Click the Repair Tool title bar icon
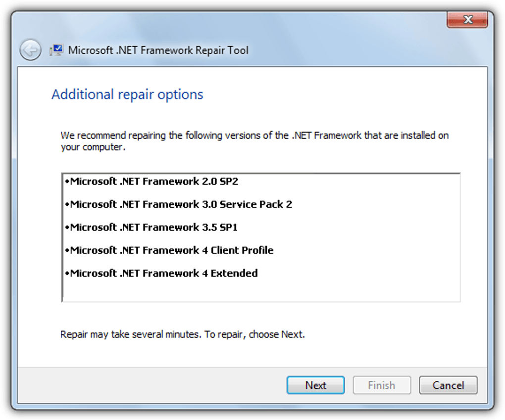The height and width of the screenshot is (420, 505). click(x=56, y=50)
